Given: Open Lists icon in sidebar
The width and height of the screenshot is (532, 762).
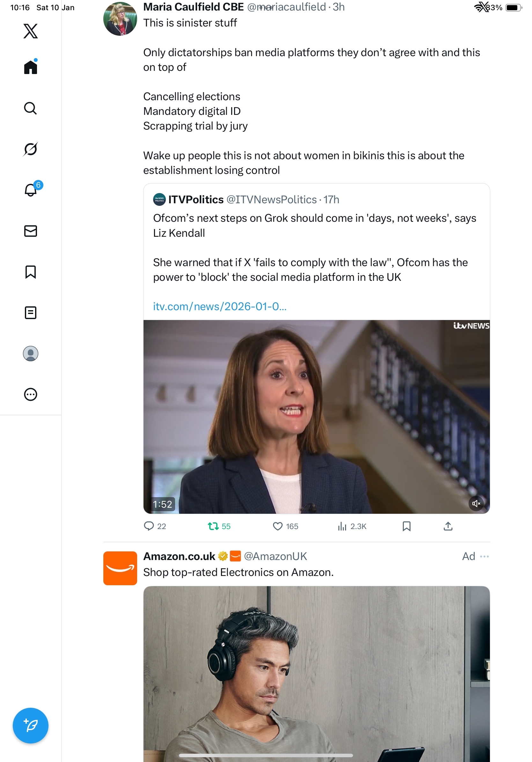Looking at the screenshot, I should (x=31, y=313).
